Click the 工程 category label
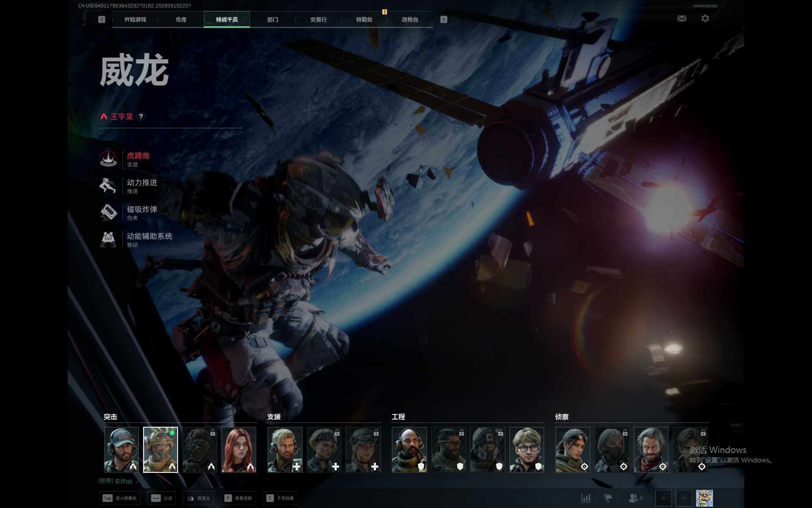This screenshot has width=812, height=508. coord(398,417)
